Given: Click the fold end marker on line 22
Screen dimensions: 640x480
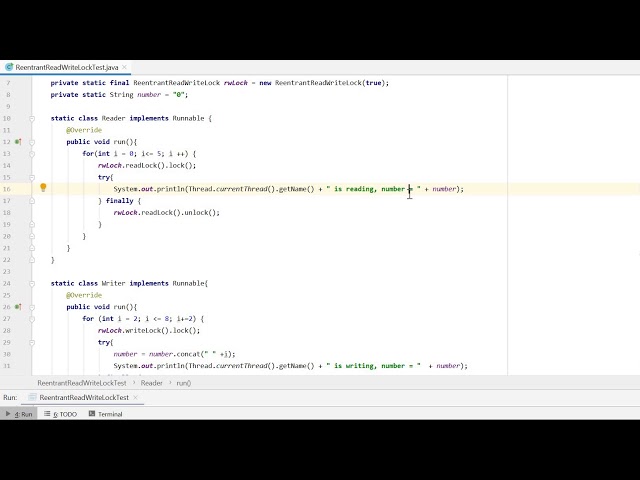Looking at the screenshot, I should [x=32, y=260].
